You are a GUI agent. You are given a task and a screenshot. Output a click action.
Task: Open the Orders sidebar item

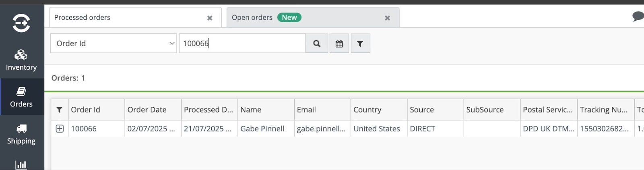tap(21, 97)
